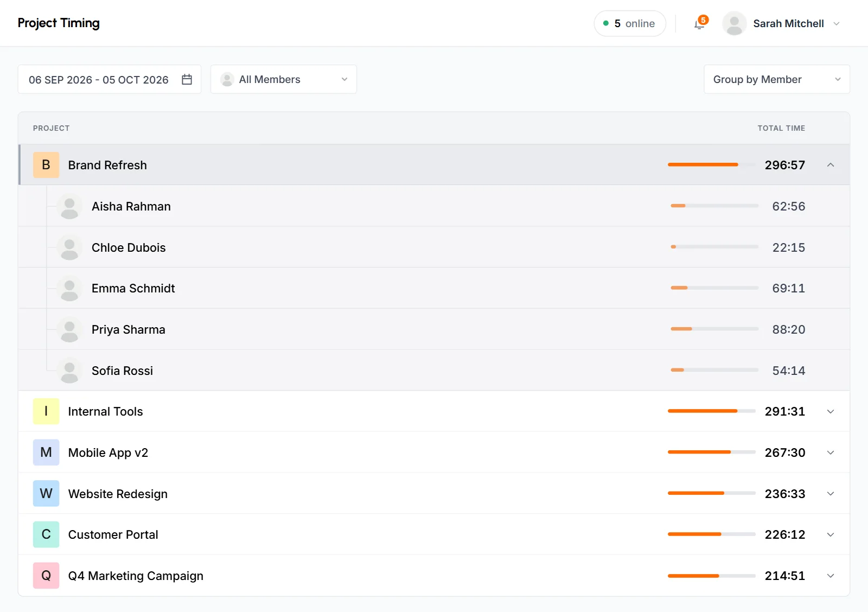
Task: Expand the Customer Portal row
Action: click(831, 534)
